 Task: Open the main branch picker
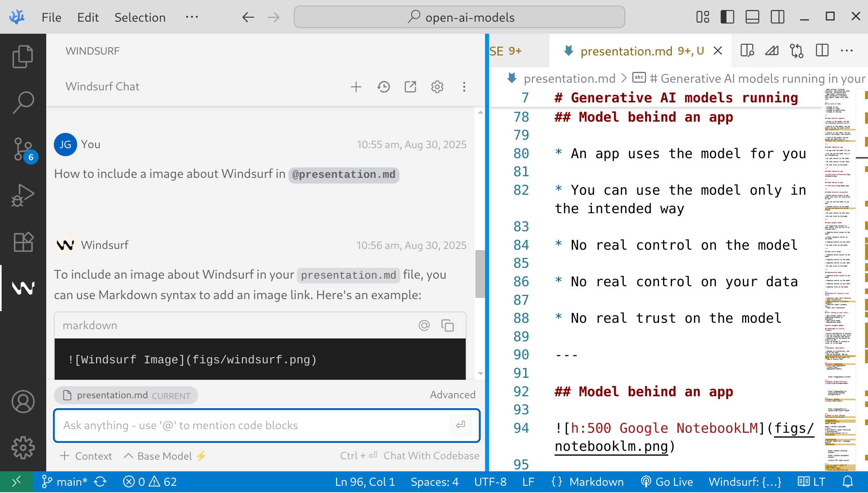click(x=64, y=482)
